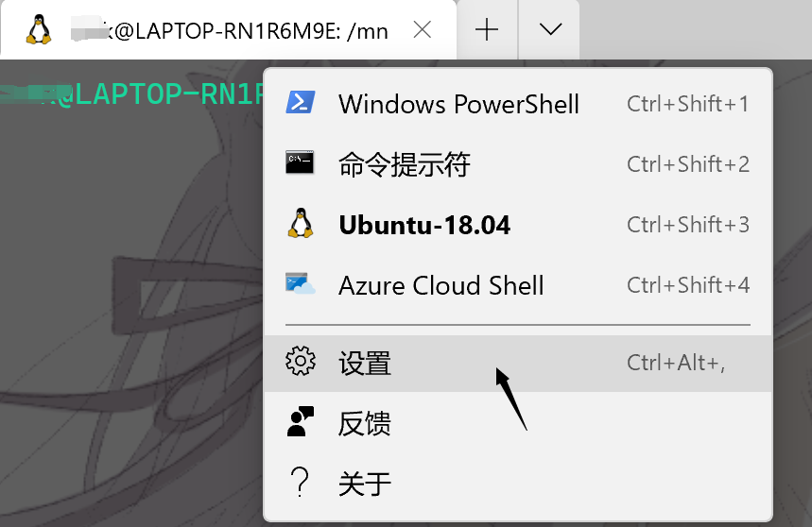The height and width of the screenshot is (527, 812).
Task: Open a new tab with plus button
Action: coord(487,29)
